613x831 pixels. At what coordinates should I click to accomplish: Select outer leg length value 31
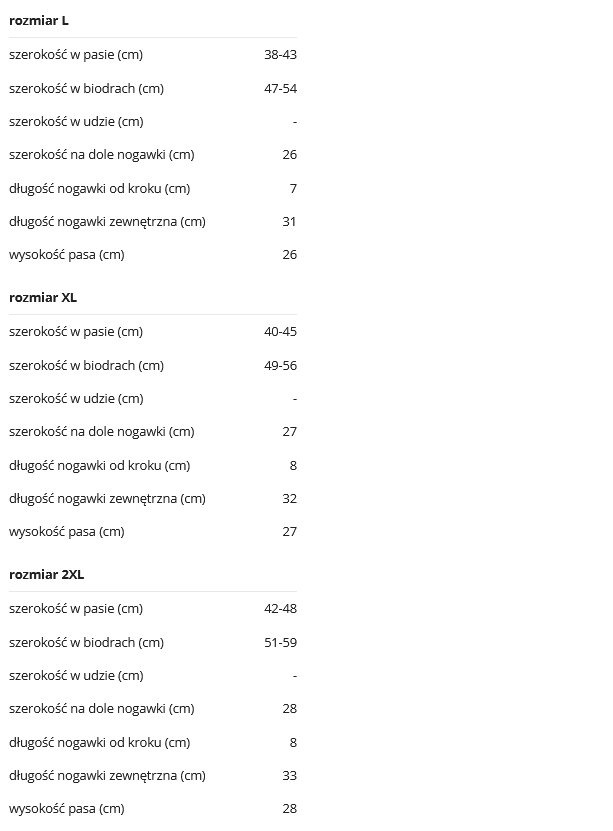click(x=289, y=221)
